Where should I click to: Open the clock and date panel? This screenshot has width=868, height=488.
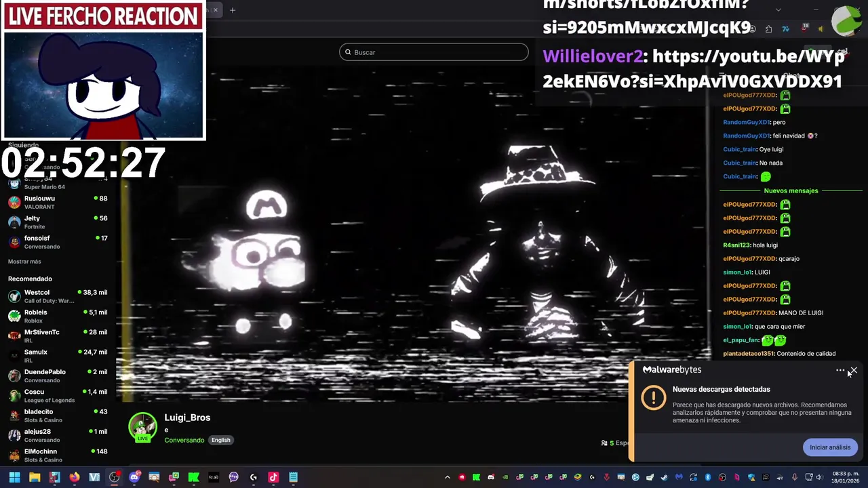[846, 477]
